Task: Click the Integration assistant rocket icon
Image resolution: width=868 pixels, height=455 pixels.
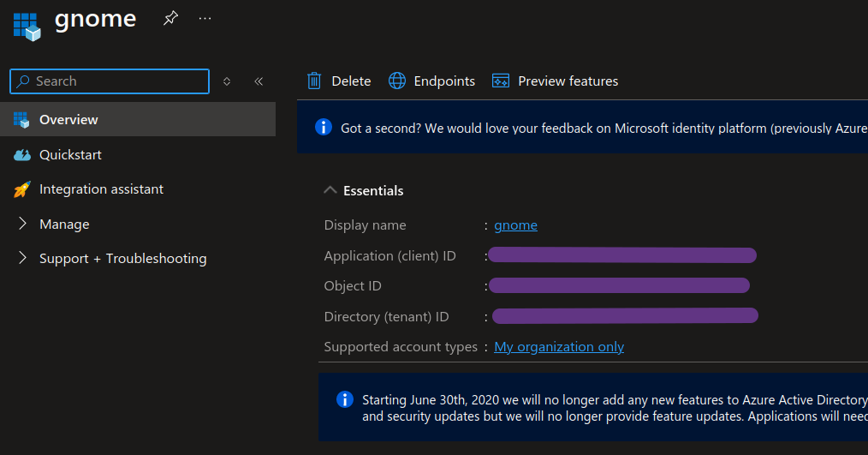Action: coord(22,189)
